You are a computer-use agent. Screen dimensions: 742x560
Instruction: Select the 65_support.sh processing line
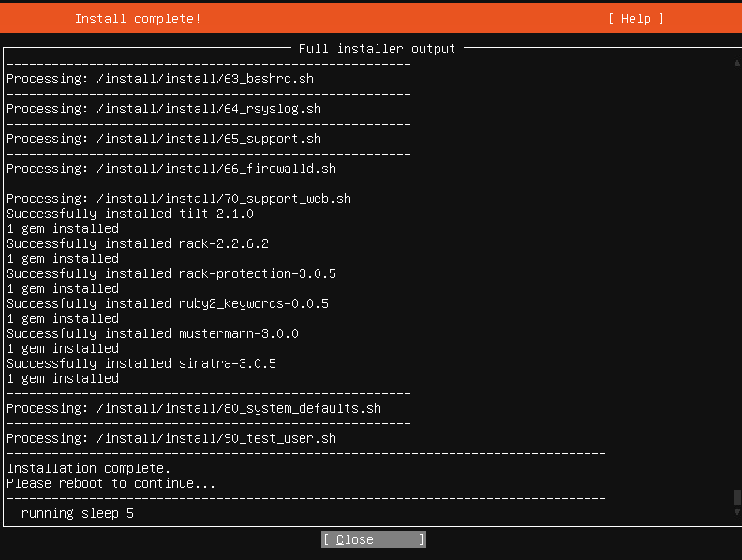164,139
